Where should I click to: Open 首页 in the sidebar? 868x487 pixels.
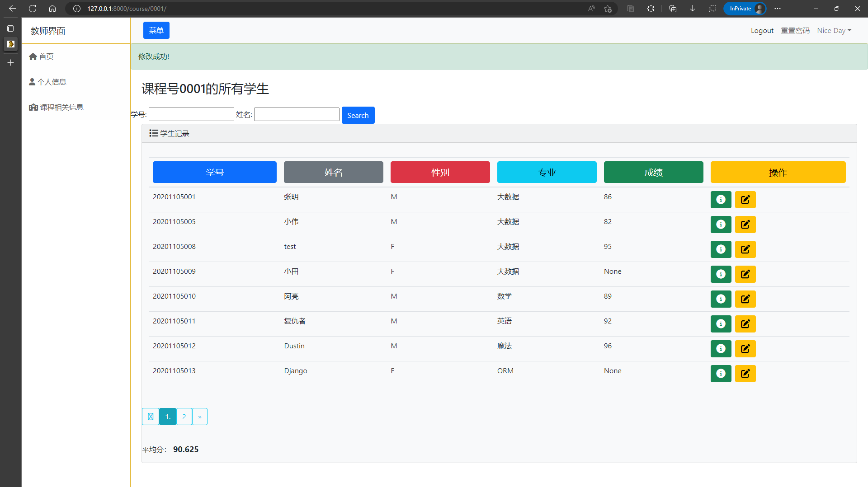pos(42,56)
